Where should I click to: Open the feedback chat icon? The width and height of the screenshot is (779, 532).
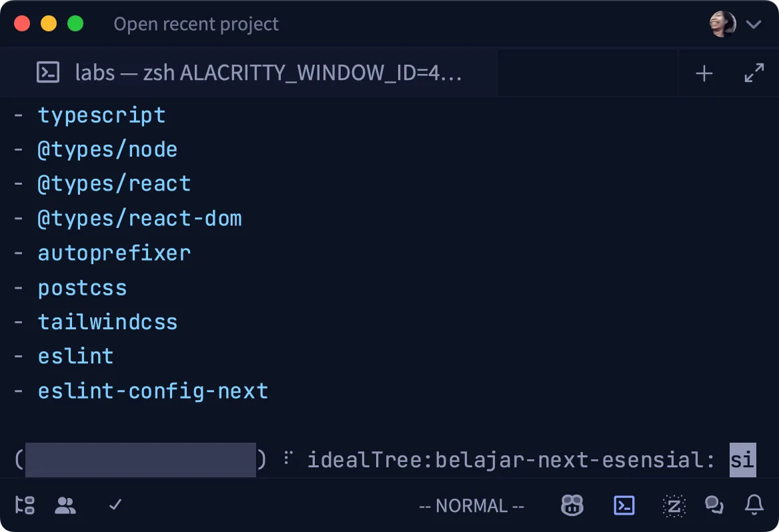714,505
